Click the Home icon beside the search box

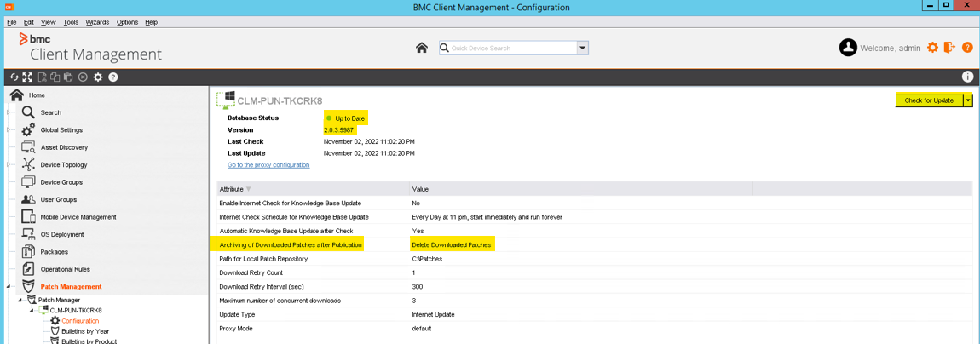point(422,48)
